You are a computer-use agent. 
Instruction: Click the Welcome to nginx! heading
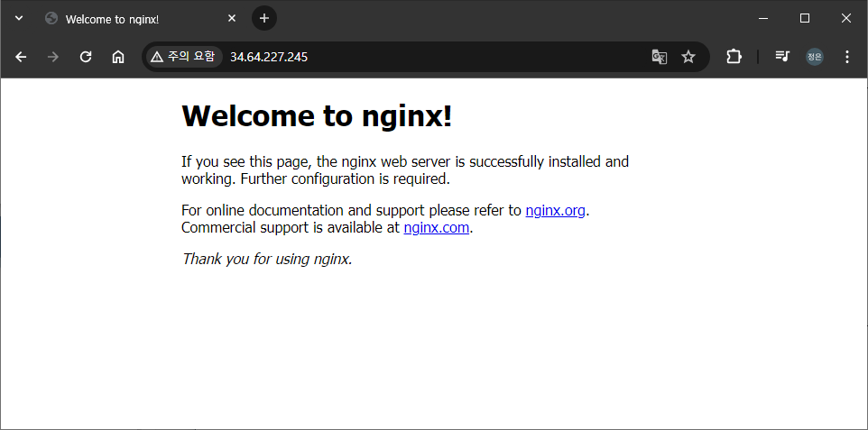pos(317,116)
